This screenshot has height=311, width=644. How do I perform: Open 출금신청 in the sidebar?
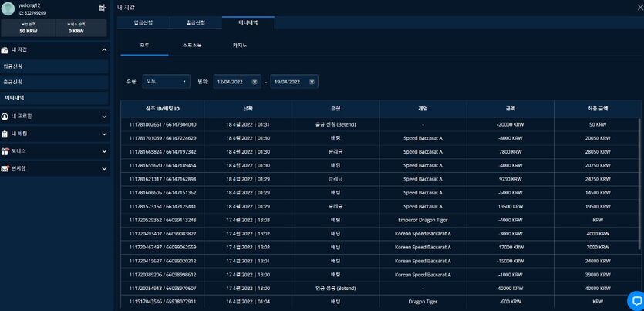point(54,82)
